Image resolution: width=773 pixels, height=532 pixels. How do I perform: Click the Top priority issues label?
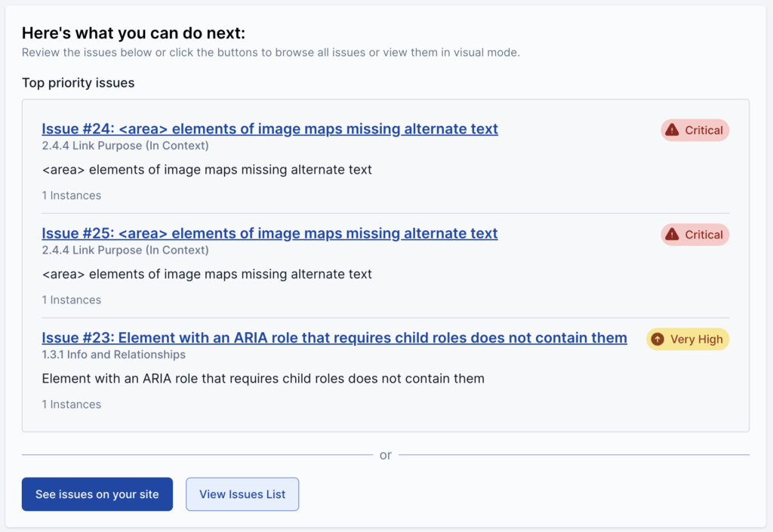click(x=78, y=83)
